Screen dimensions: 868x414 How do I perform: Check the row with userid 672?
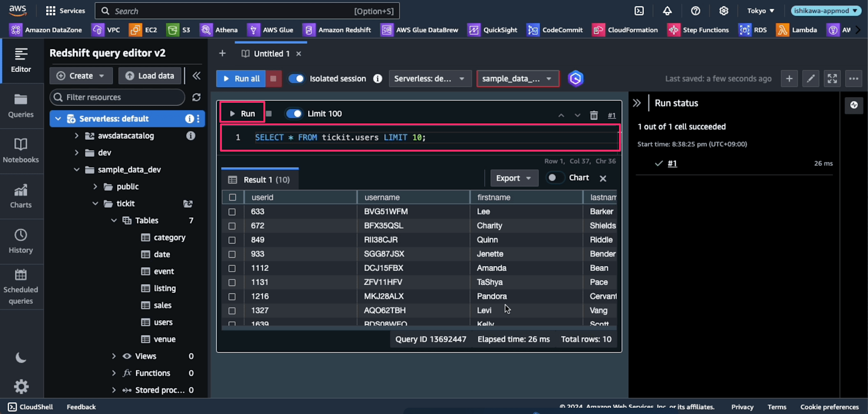click(232, 226)
